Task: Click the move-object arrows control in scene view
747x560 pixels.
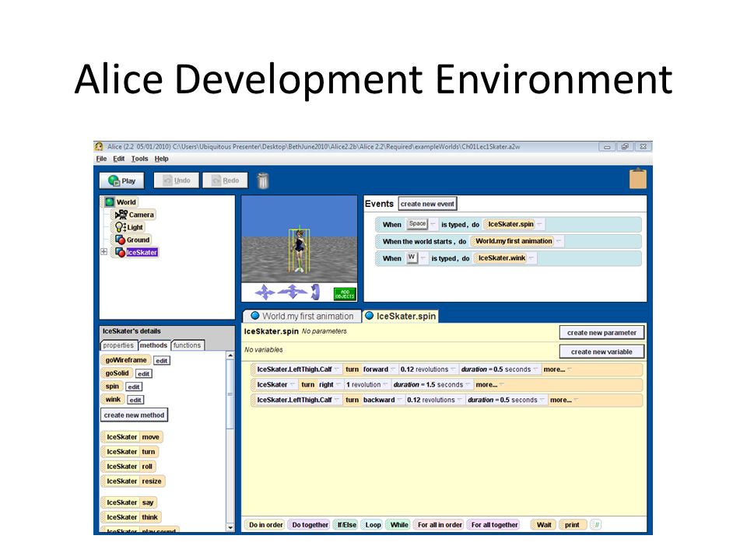Action: 265,292
